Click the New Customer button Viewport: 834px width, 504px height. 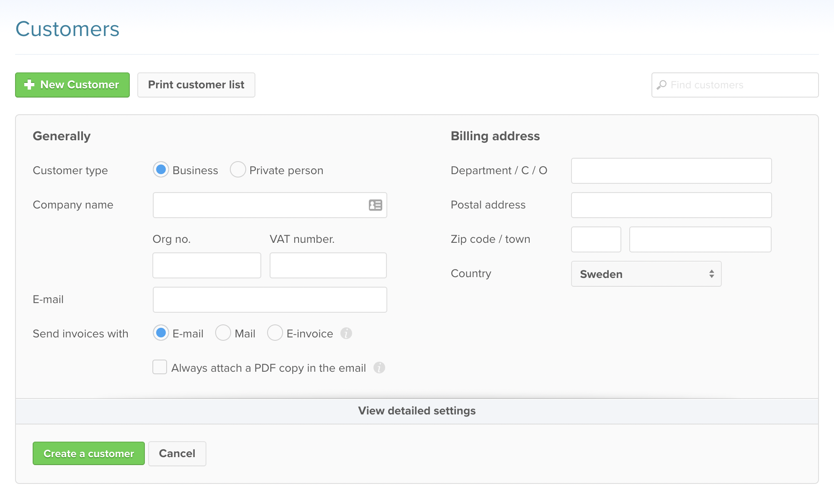pyautogui.click(x=72, y=85)
